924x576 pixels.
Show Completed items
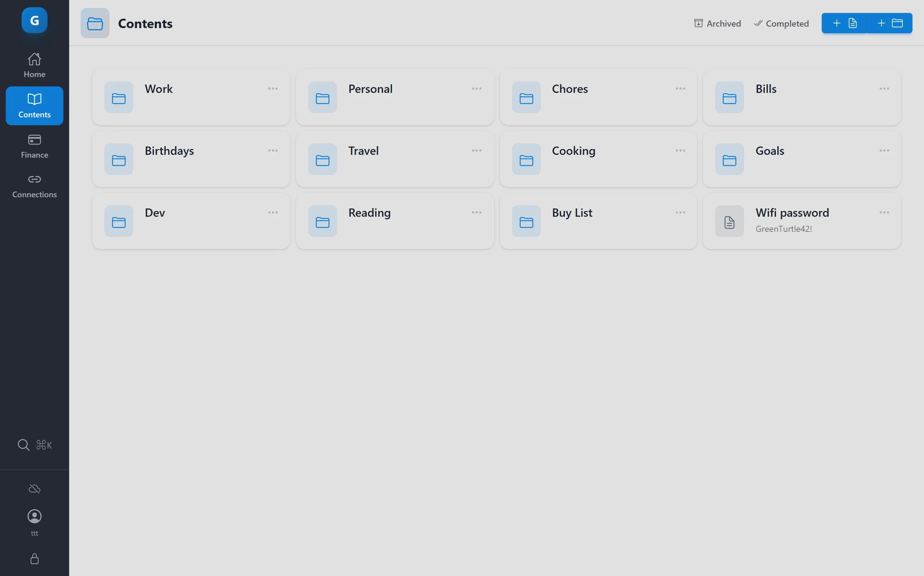pos(781,23)
